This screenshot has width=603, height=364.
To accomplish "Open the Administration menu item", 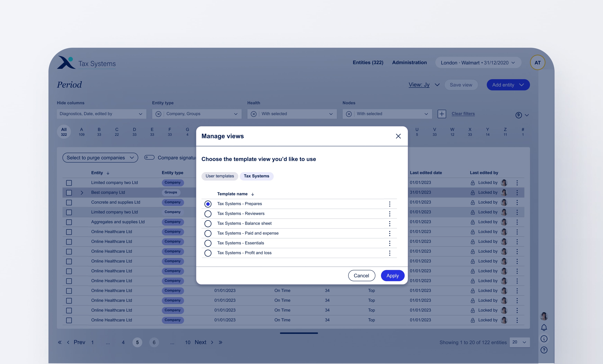I will (409, 63).
